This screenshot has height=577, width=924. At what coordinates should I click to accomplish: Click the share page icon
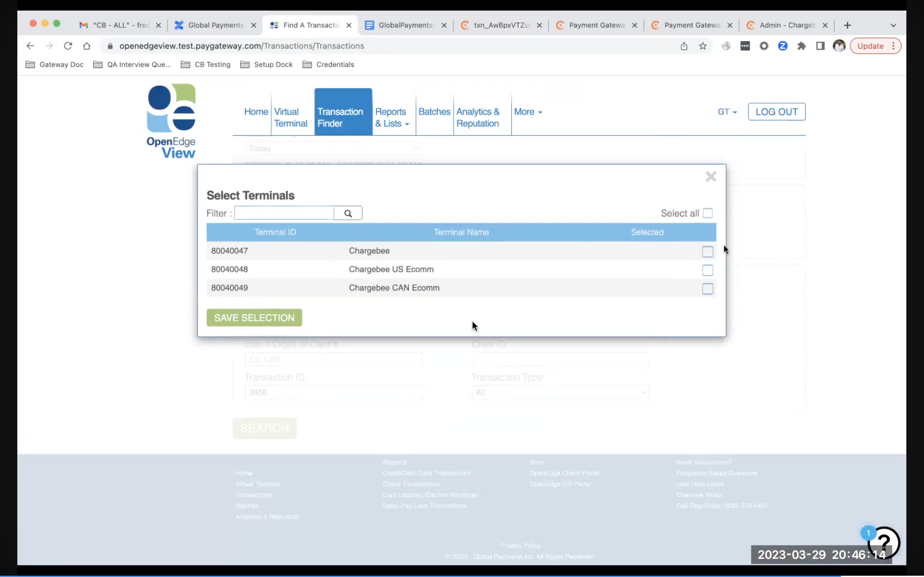[684, 46]
